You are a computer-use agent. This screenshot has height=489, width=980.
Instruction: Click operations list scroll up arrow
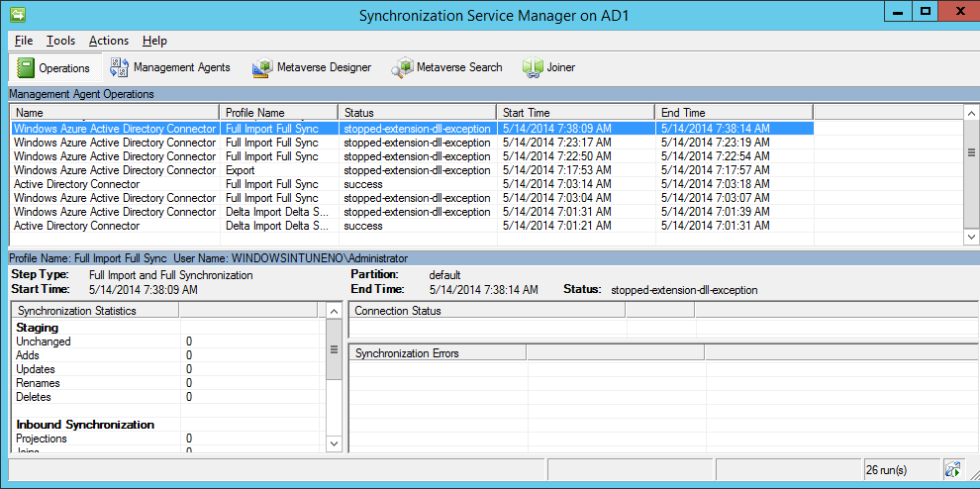pyautogui.click(x=971, y=113)
